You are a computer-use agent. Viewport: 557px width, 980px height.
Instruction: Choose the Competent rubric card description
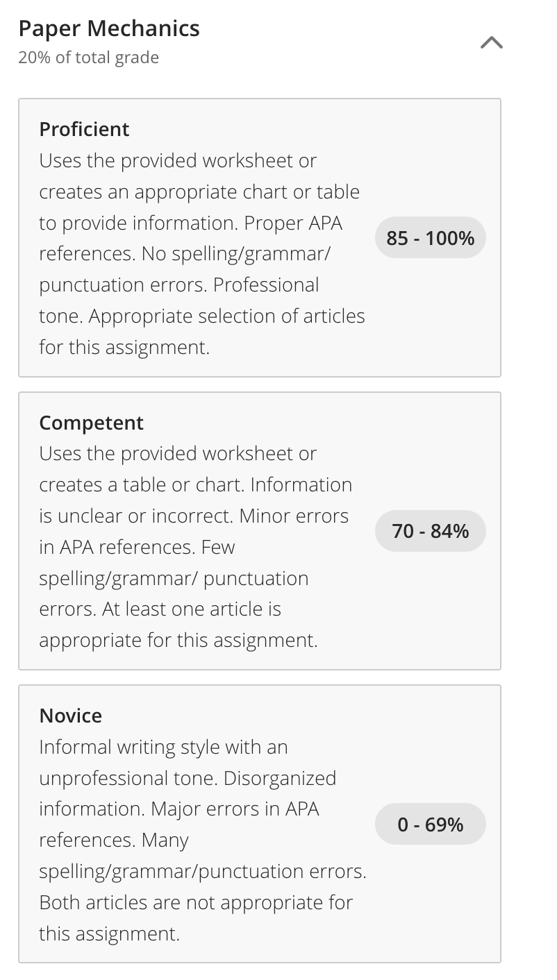(194, 547)
